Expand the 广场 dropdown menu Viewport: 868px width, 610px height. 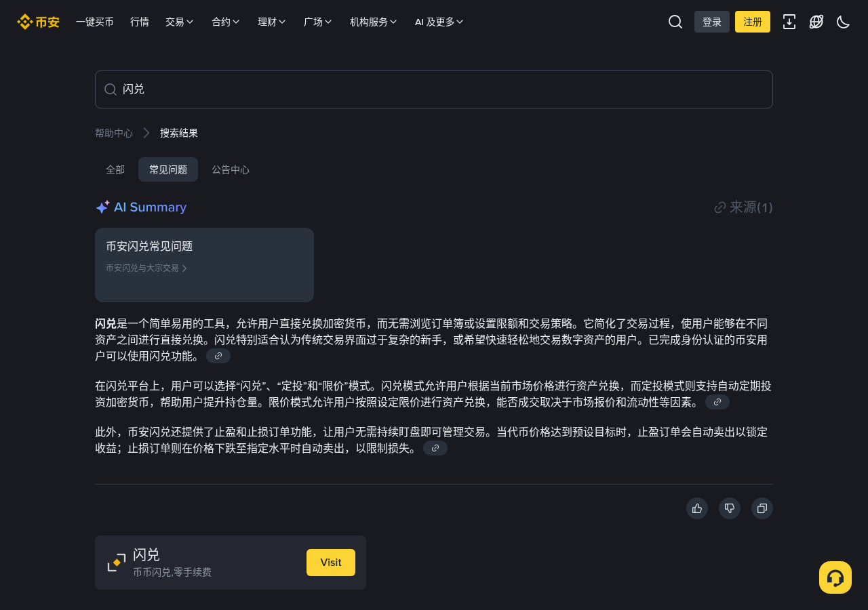click(x=318, y=22)
